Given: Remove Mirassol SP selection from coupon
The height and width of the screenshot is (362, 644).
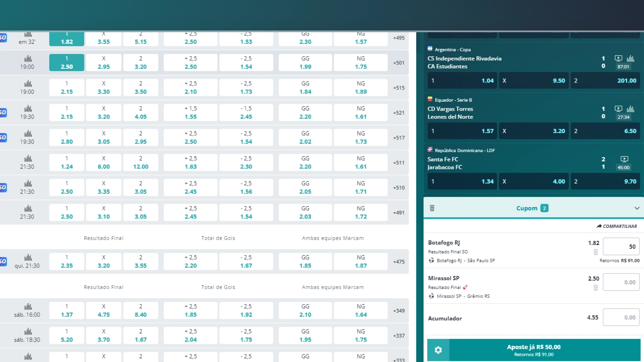Looking at the screenshot, I should tap(596, 288).
